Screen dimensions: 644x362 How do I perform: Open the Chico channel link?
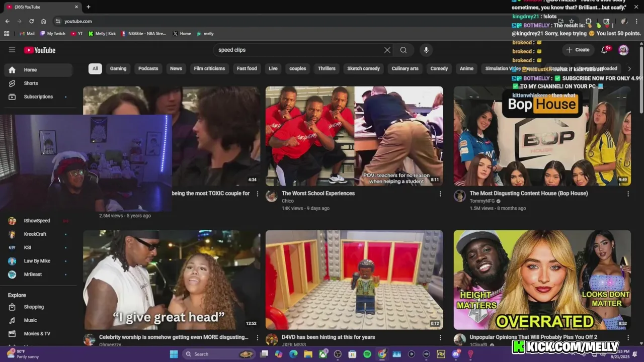tap(288, 201)
